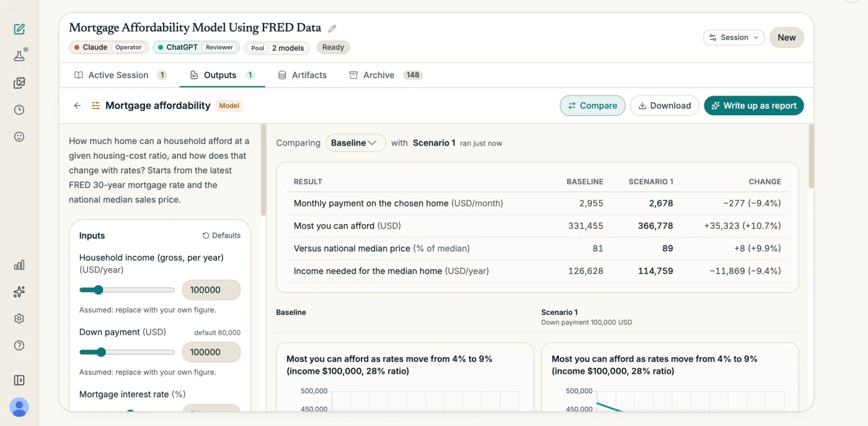Open the settings gear in the sidebar
The height and width of the screenshot is (426, 868).
(19, 319)
